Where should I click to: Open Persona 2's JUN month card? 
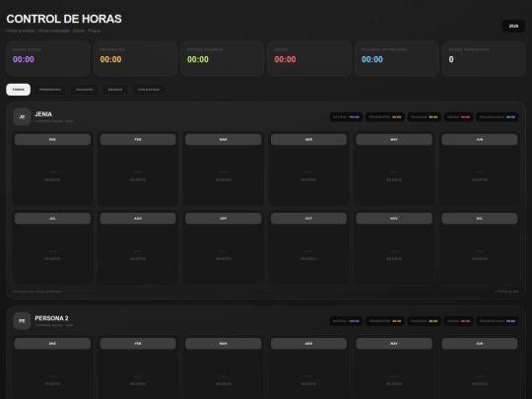pyautogui.click(x=480, y=367)
